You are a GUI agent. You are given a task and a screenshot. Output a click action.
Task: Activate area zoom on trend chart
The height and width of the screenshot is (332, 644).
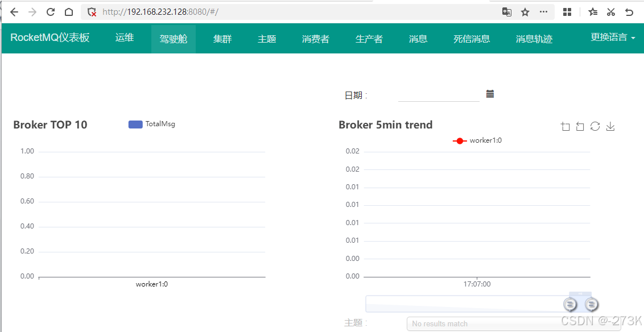565,126
